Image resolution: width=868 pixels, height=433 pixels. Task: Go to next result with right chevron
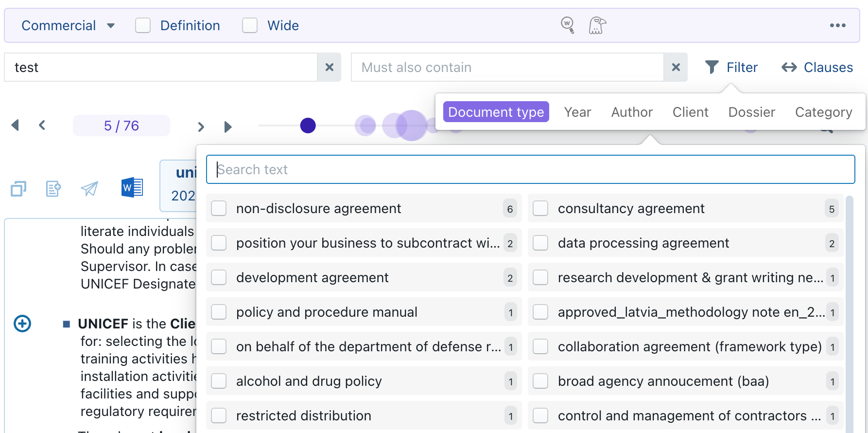(201, 126)
